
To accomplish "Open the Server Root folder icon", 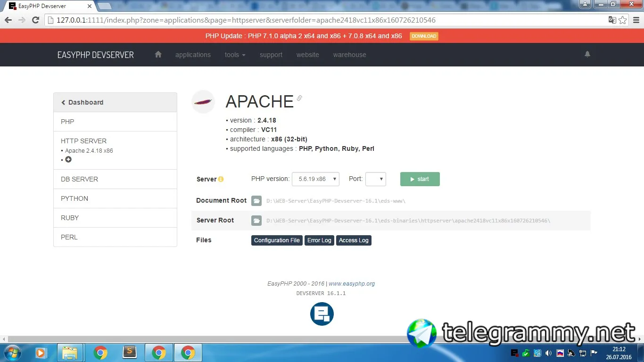I will pyautogui.click(x=256, y=221).
